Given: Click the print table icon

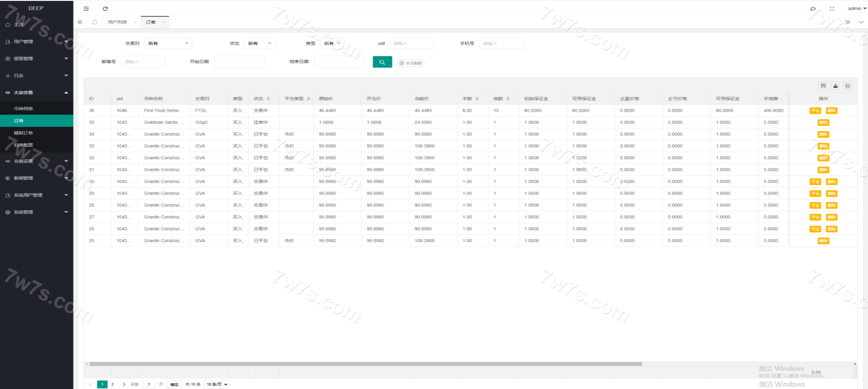Looking at the screenshot, I should point(848,86).
